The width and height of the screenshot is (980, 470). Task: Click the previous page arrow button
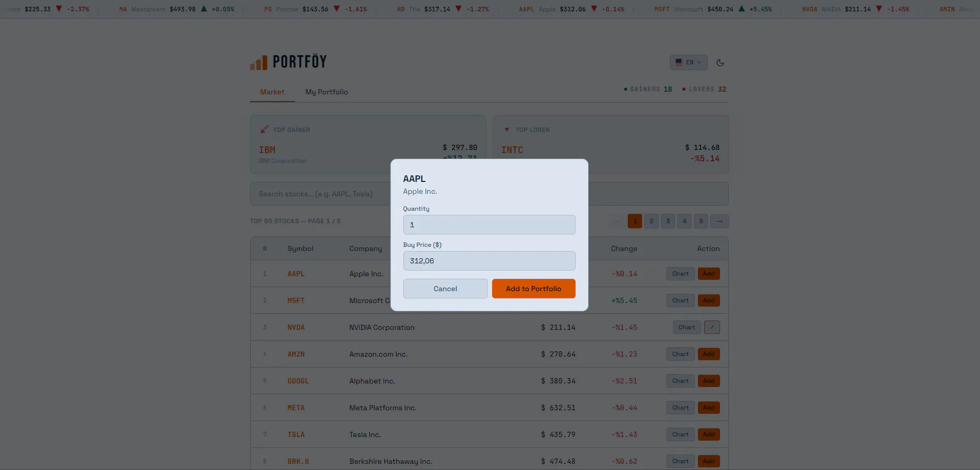coord(616,221)
